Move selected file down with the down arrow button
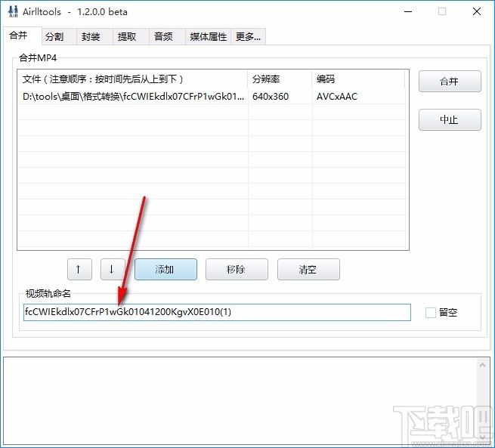The image size is (495, 448). (113, 270)
